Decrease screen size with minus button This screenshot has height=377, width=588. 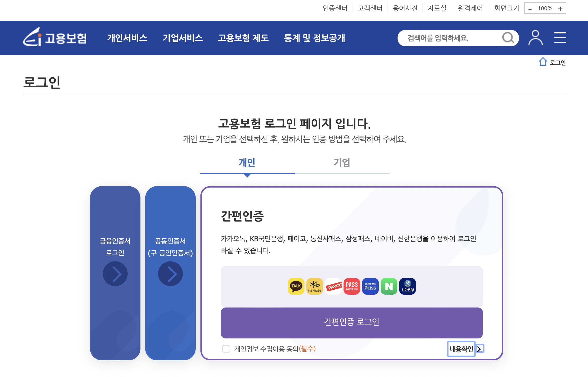(x=530, y=9)
